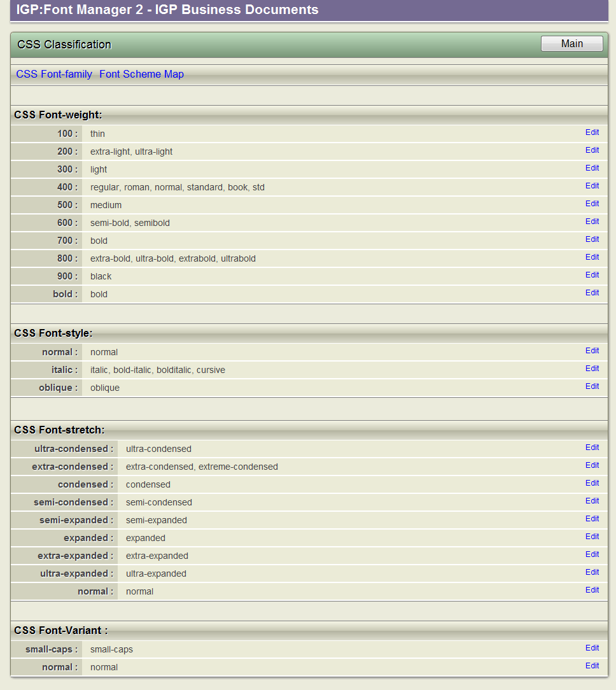616x690 pixels.
Task: Click the 'small-caps :' variant label
Action: (52, 649)
